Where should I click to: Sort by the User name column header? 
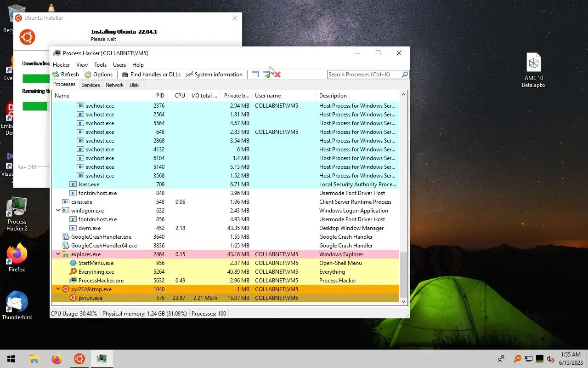(x=284, y=96)
